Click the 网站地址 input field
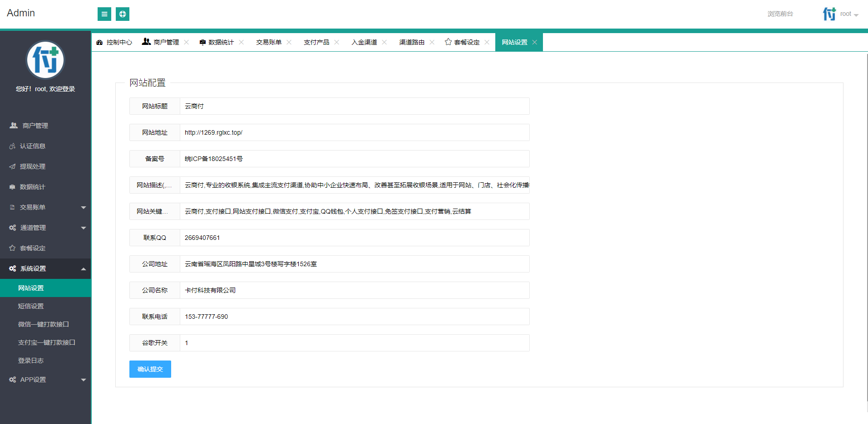Image resolution: width=868 pixels, height=424 pixels. 355,132
